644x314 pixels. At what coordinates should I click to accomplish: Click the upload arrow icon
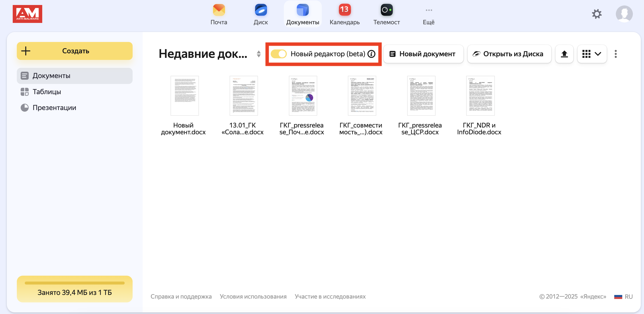pyautogui.click(x=564, y=54)
